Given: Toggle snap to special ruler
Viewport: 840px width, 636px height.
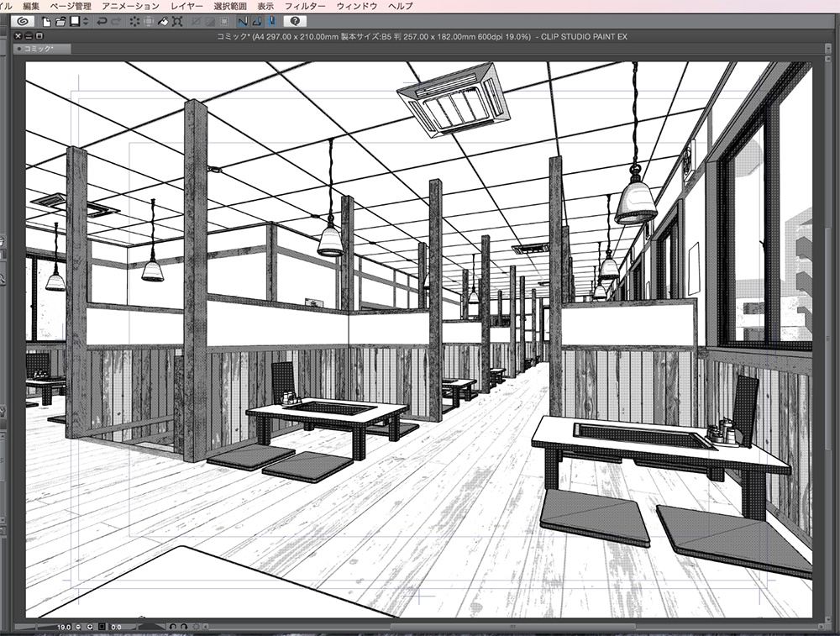Looking at the screenshot, I should click(x=258, y=22).
